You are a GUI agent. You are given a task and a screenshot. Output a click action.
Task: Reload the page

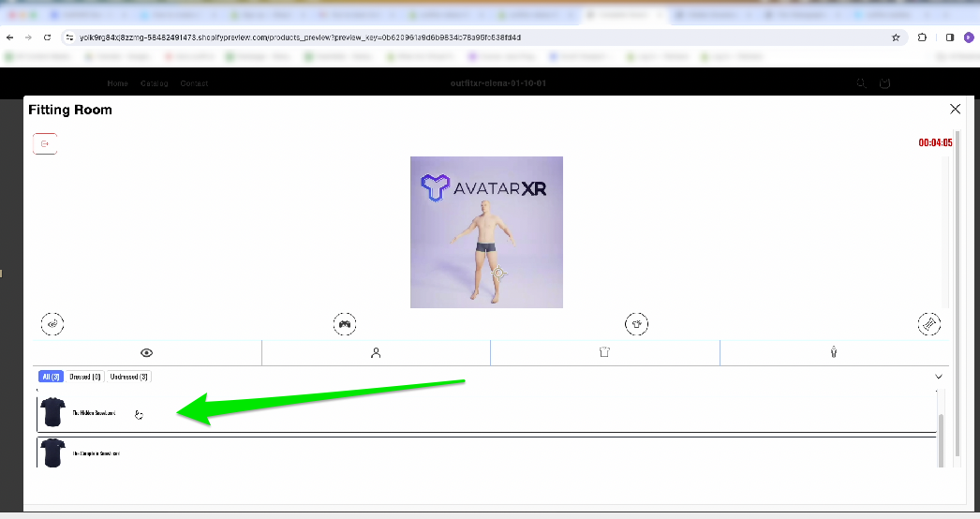(x=47, y=37)
